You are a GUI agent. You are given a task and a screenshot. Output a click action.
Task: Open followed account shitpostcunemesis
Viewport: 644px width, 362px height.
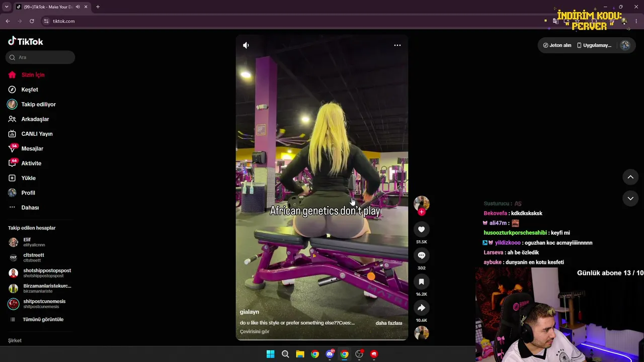point(40,304)
